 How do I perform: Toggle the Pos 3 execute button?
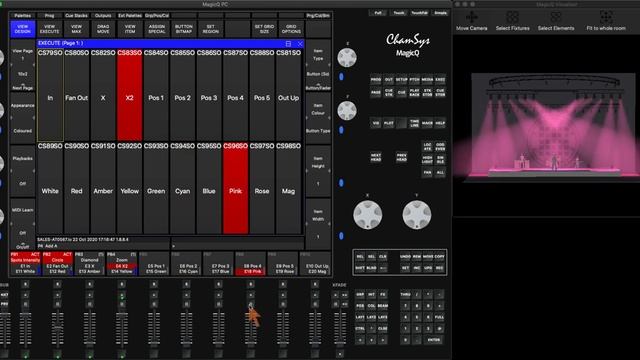(209, 95)
